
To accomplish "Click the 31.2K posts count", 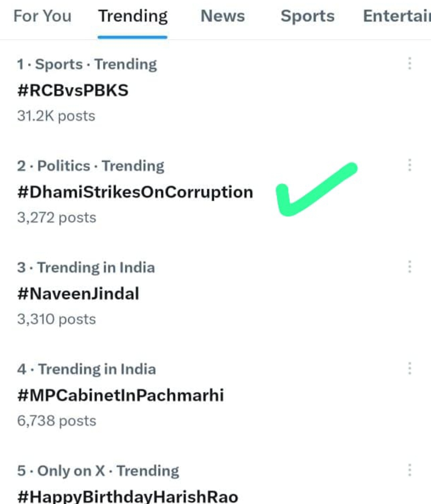I will click(x=56, y=116).
